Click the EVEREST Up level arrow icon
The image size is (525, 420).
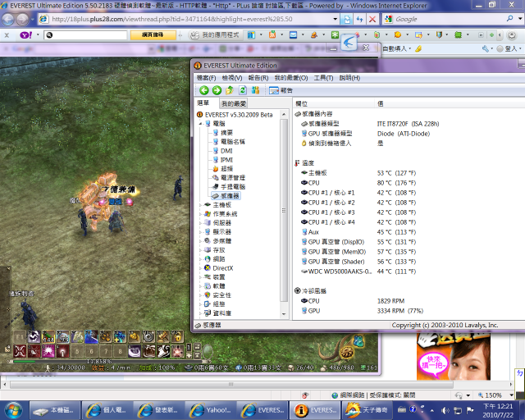pos(230,90)
